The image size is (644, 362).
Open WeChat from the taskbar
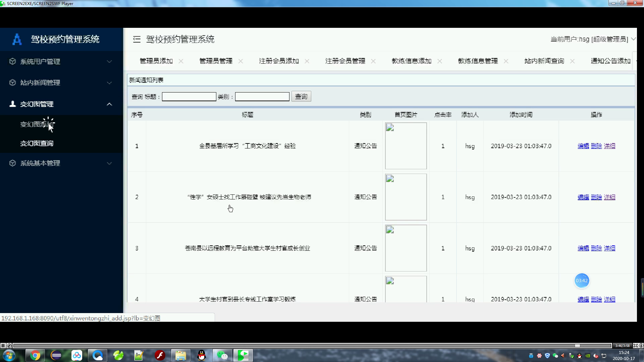(222, 355)
